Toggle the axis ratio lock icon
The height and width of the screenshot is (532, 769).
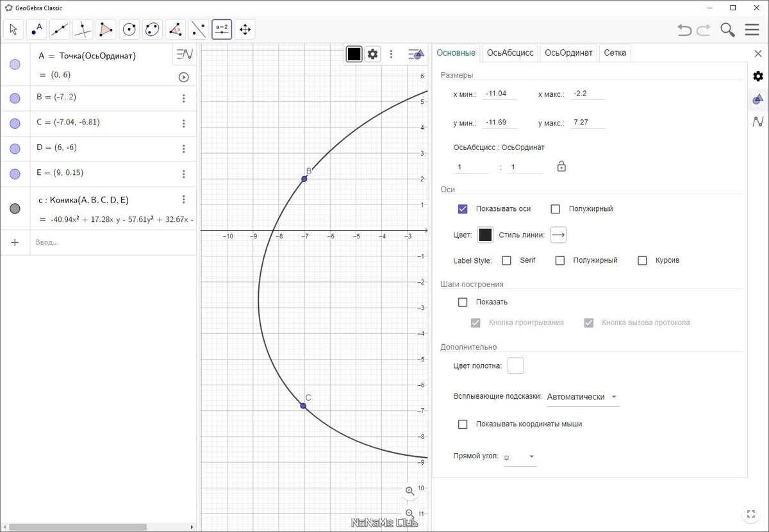click(561, 167)
